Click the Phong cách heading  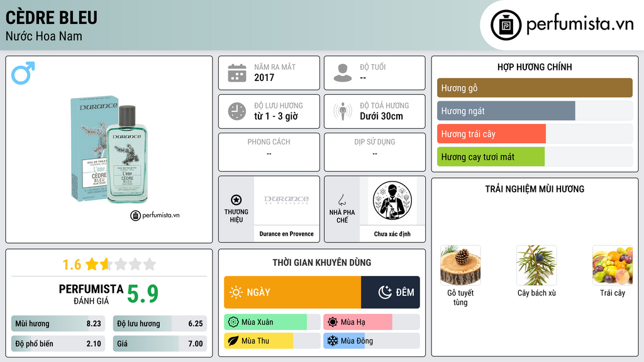269,142
